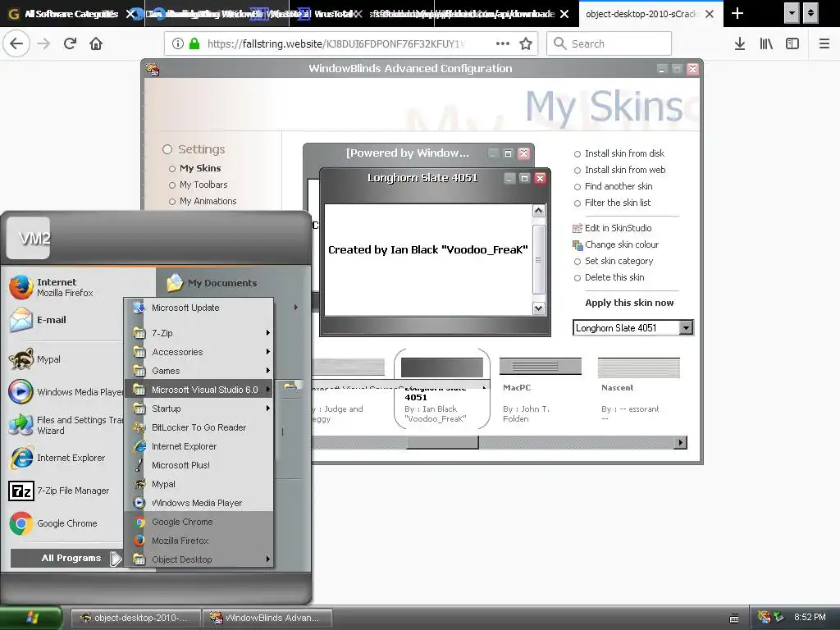Click skin list scroll right arrow

tap(680, 442)
